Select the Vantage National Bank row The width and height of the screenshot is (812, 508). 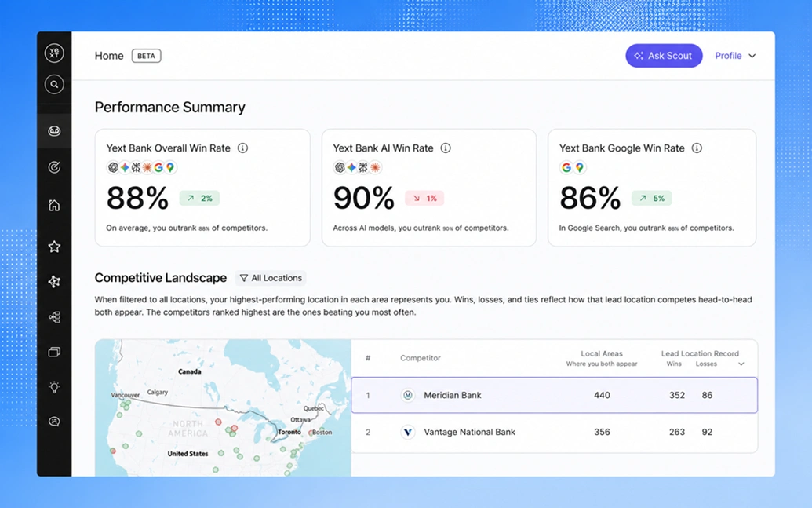(554, 432)
